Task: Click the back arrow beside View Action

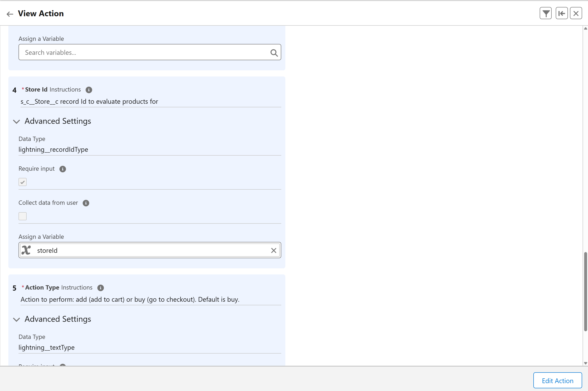Action: [10, 14]
